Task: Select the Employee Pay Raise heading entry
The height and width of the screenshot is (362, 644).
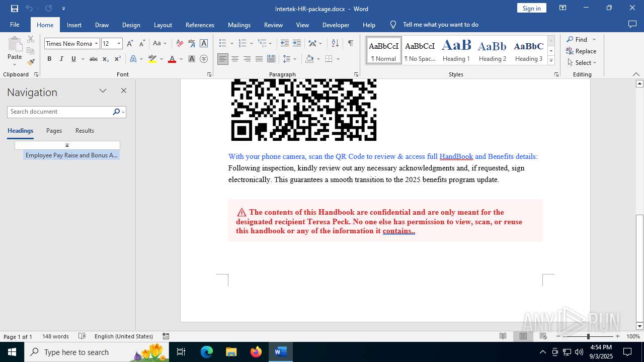Action: pos(71,155)
